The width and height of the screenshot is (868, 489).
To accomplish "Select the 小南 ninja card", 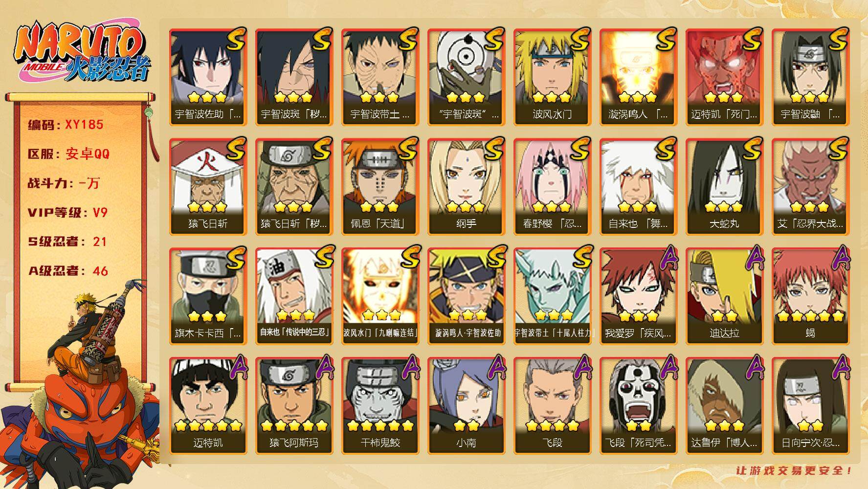I will pyautogui.click(x=466, y=406).
